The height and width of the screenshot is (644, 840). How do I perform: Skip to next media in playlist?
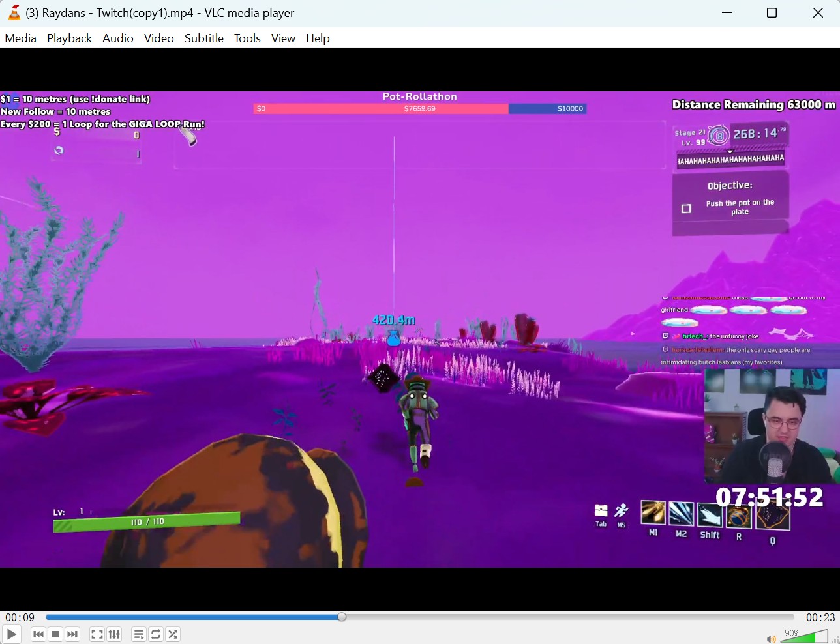point(72,634)
